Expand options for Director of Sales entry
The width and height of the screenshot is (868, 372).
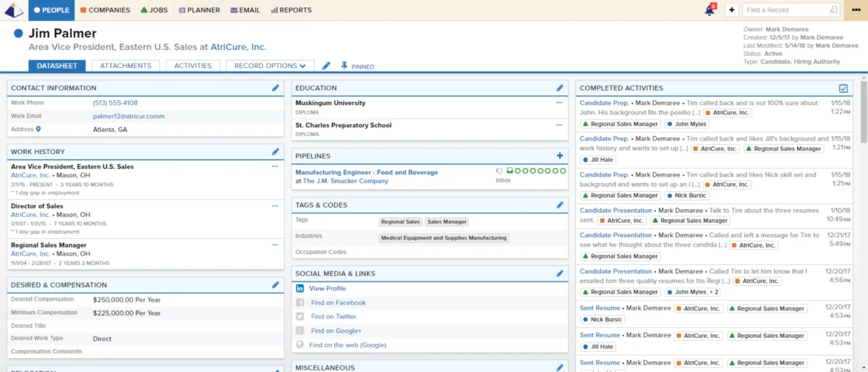(275, 206)
